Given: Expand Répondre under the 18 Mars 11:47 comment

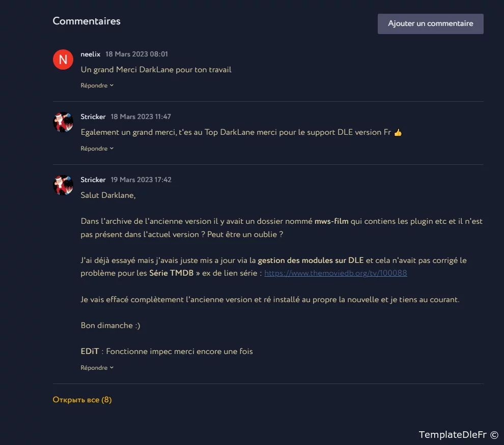Looking at the screenshot, I should (97, 149).
